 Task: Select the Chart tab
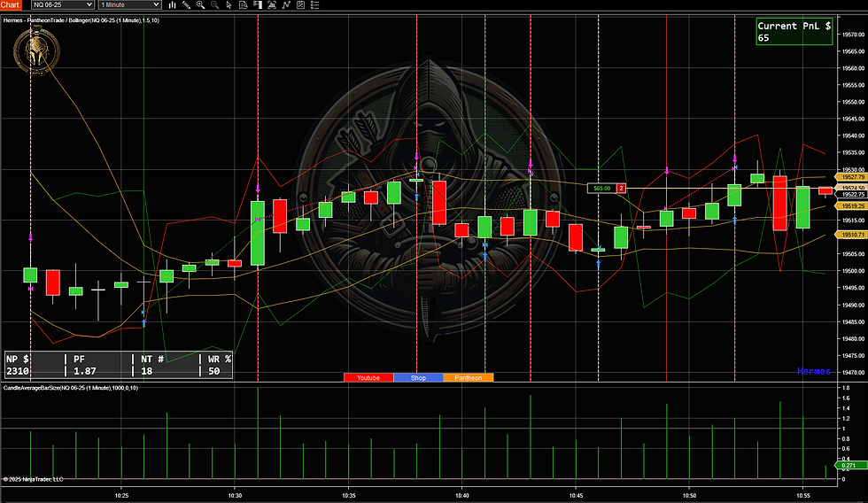(x=11, y=5)
